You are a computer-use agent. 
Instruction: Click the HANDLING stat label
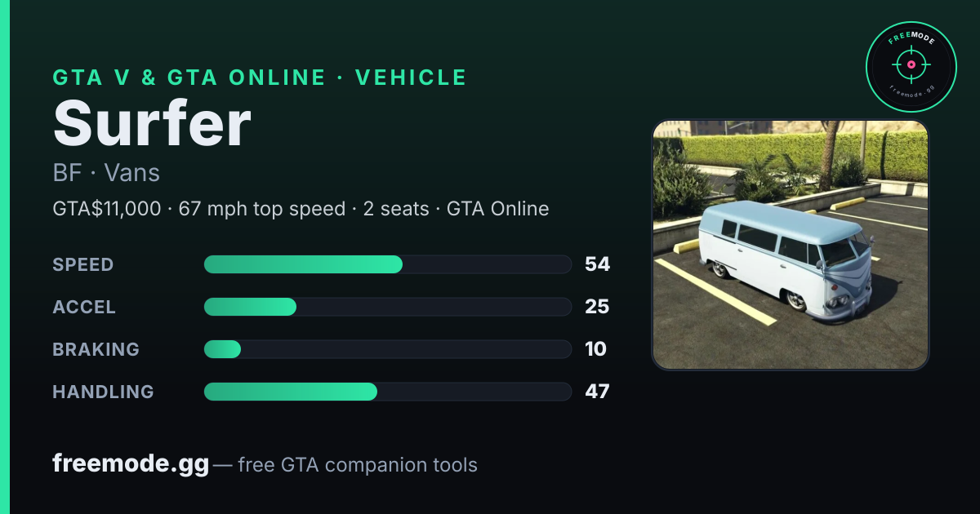pyautogui.click(x=103, y=392)
